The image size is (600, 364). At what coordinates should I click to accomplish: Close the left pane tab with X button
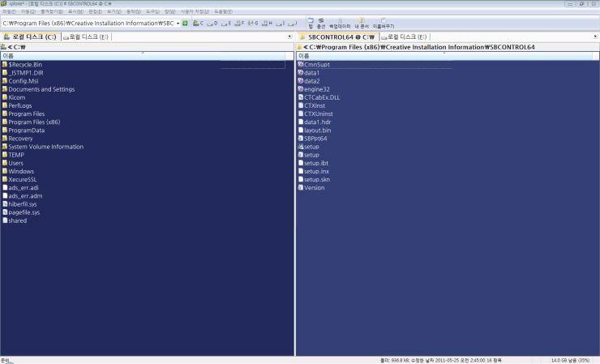click(289, 37)
